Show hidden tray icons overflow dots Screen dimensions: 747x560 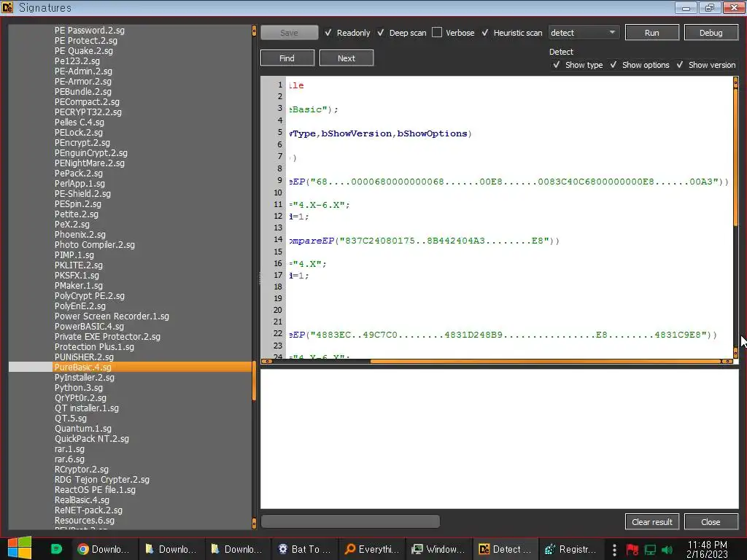(x=614, y=550)
